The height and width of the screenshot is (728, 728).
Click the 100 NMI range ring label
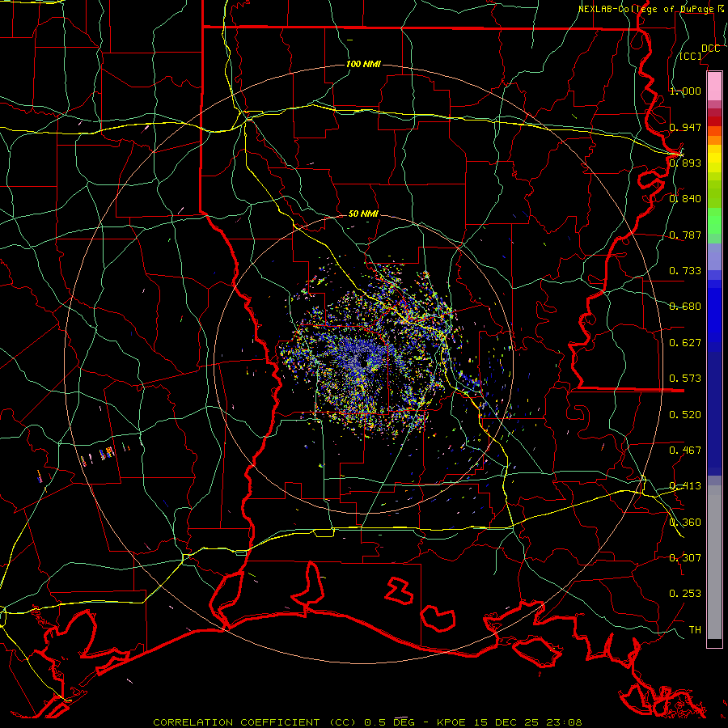(363, 64)
